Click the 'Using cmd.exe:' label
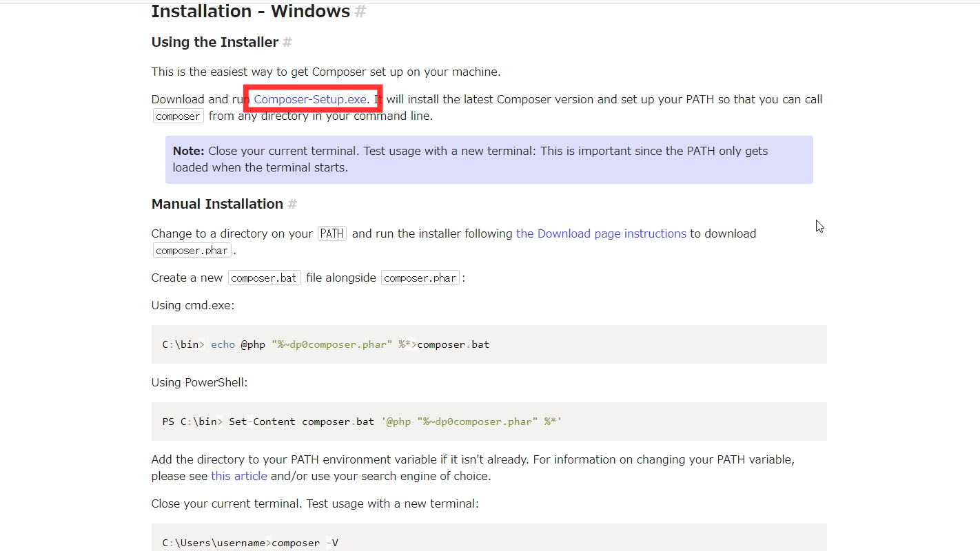This screenshot has height=551, width=980. point(193,305)
